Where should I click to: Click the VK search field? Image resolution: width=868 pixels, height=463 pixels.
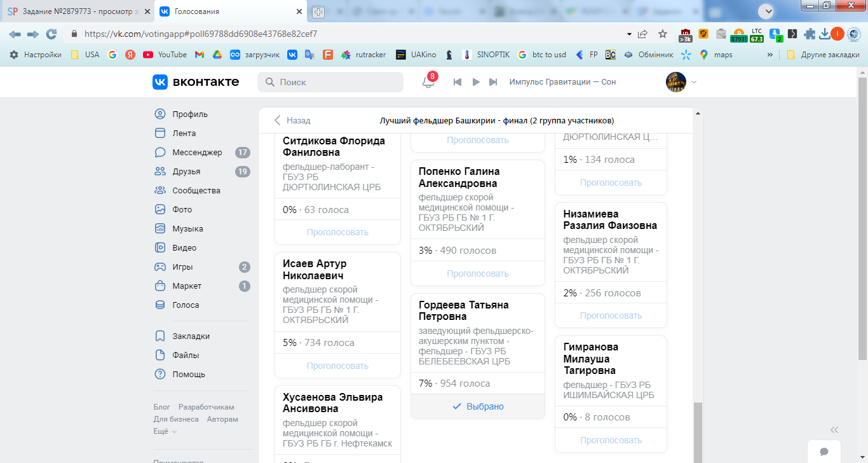coord(330,82)
